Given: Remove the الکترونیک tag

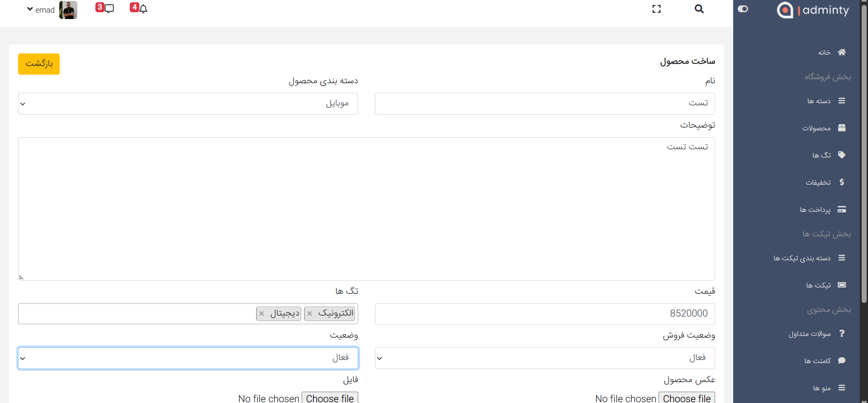Looking at the screenshot, I should [x=309, y=313].
